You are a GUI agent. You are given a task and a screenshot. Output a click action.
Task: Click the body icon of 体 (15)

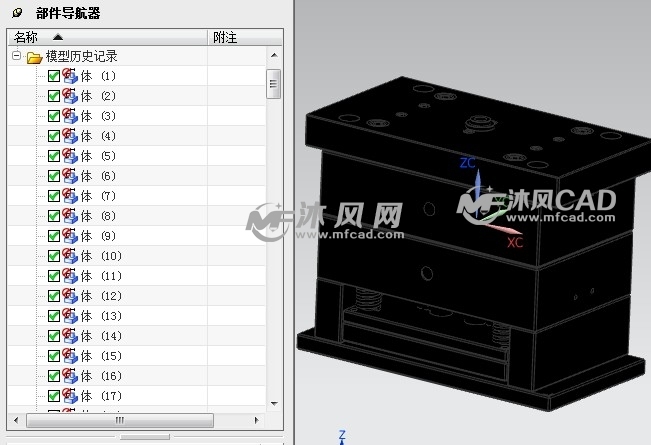(x=70, y=356)
